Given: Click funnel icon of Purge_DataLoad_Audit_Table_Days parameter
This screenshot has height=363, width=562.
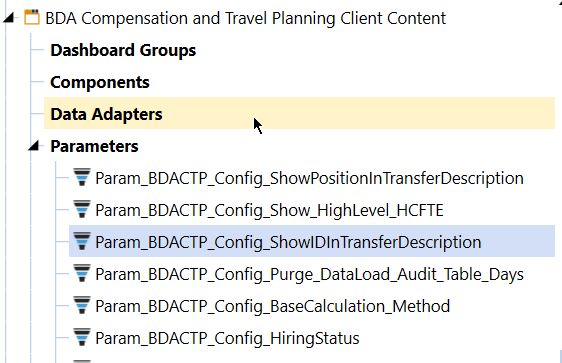Looking at the screenshot, I should pos(82,273).
